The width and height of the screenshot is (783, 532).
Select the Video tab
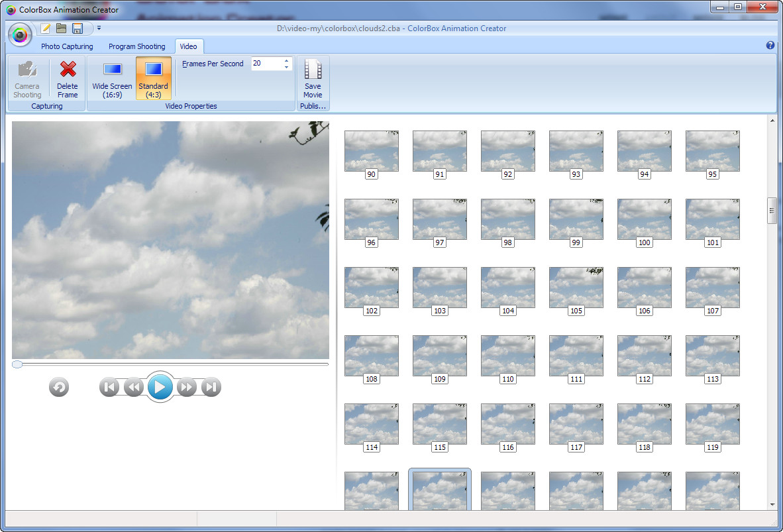[188, 46]
